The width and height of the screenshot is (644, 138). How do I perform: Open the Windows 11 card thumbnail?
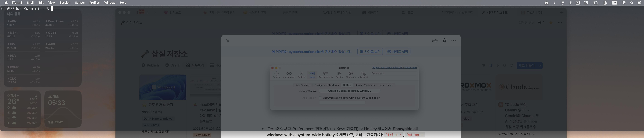[x=162, y=87]
